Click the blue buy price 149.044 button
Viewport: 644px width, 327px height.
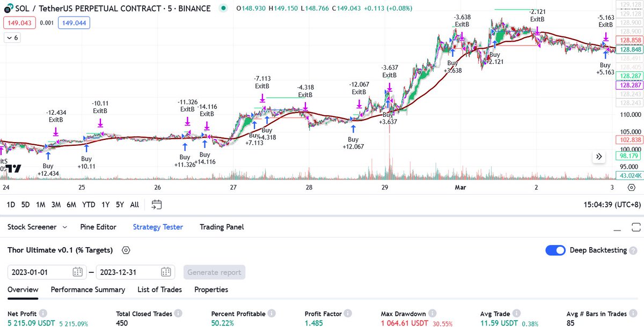point(74,23)
